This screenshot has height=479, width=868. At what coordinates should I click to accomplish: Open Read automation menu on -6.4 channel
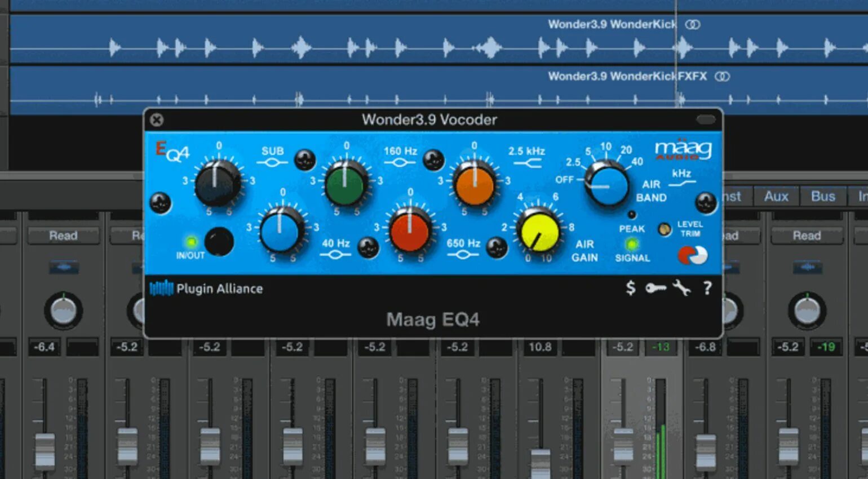[x=63, y=235]
